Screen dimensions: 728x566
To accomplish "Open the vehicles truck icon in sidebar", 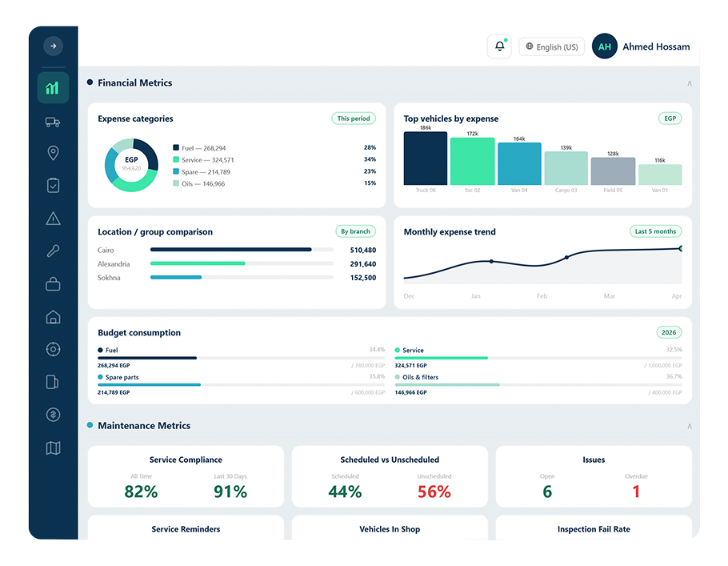I will (53, 122).
